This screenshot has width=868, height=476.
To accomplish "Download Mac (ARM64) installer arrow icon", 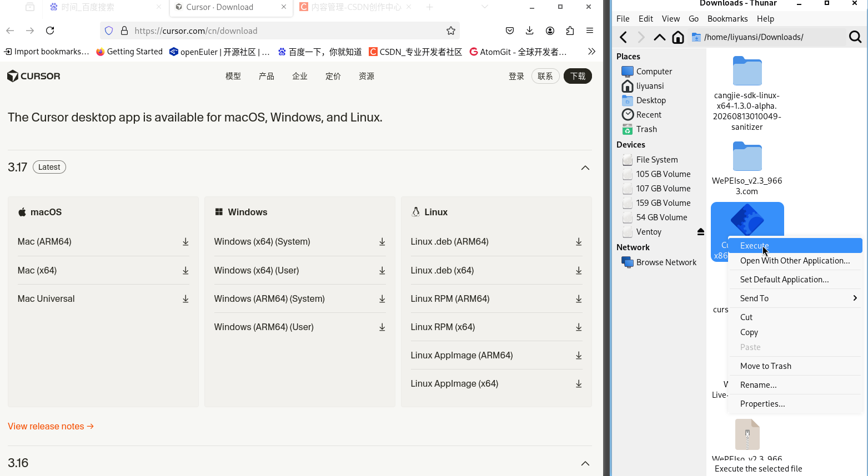I will click(x=185, y=242).
